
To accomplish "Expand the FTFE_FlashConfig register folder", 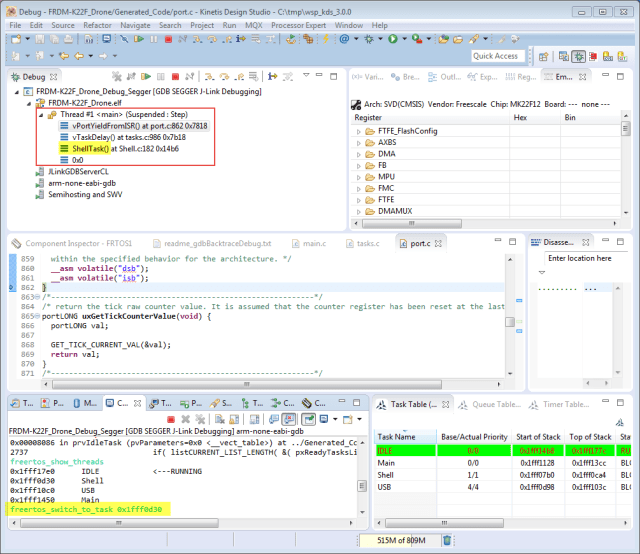I will pos(361,130).
